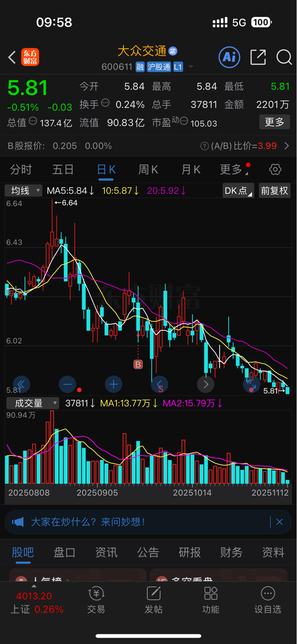Open the 公告 tab
297x644 pixels.
click(x=148, y=552)
